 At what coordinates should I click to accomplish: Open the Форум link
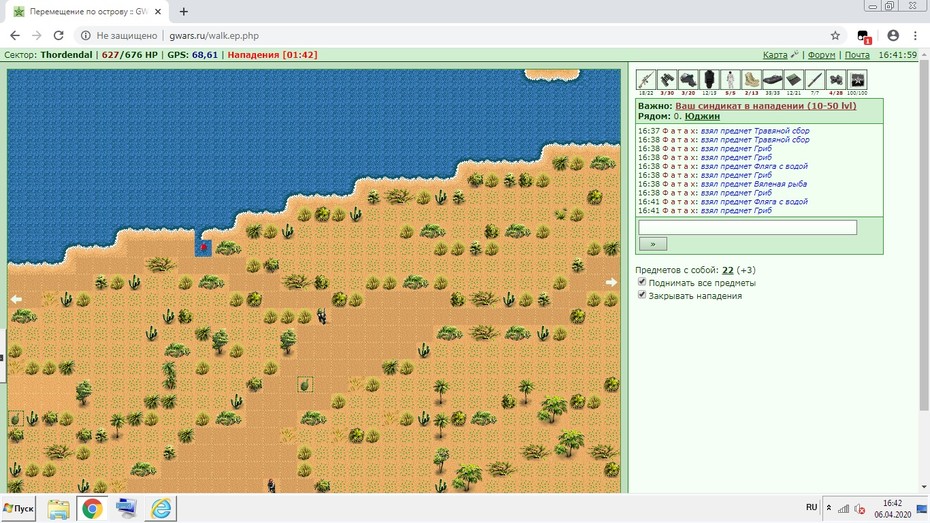(x=821, y=55)
